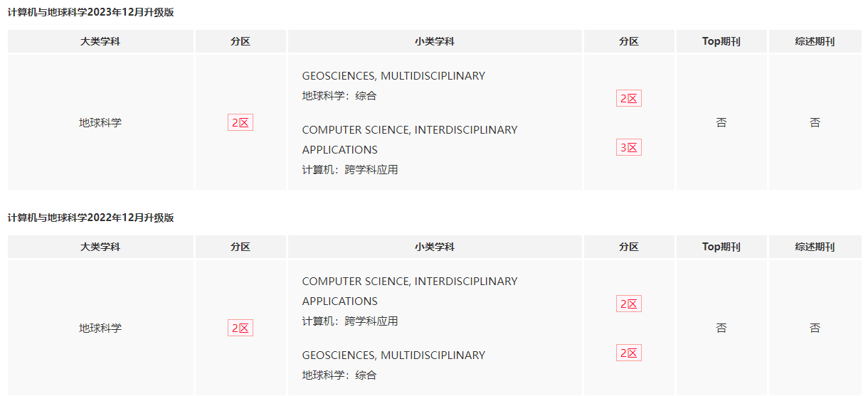Click 2区 badge for Geosciences in 2023 table
The height and width of the screenshot is (396, 868).
629,98
